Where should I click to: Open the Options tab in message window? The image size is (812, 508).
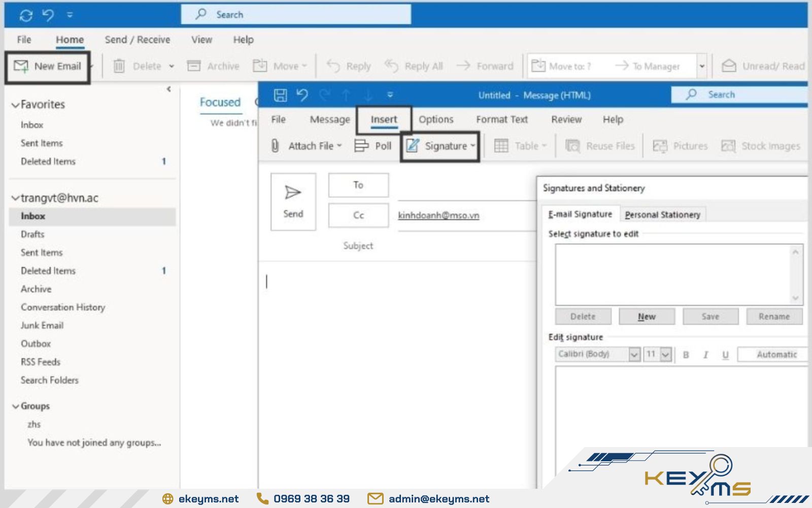click(436, 120)
